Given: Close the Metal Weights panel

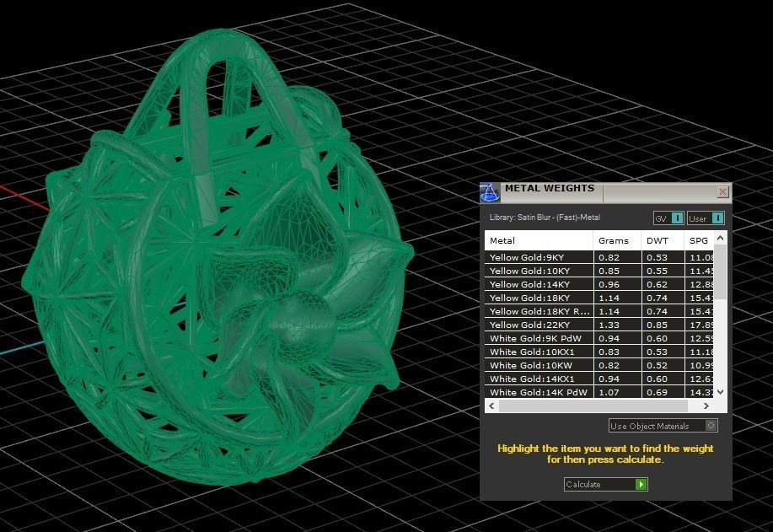Looking at the screenshot, I should click(722, 191).
